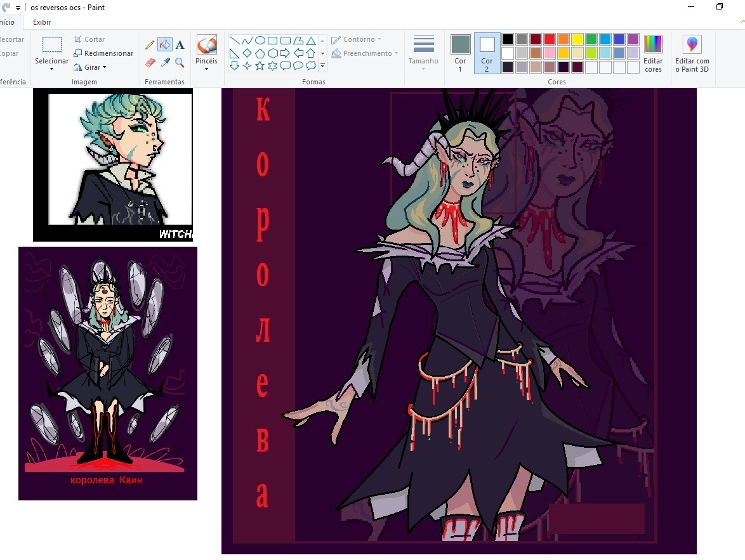Open Editar com o Paint 3D
This screenshot has height=560, width=745.
click(692, 53)
